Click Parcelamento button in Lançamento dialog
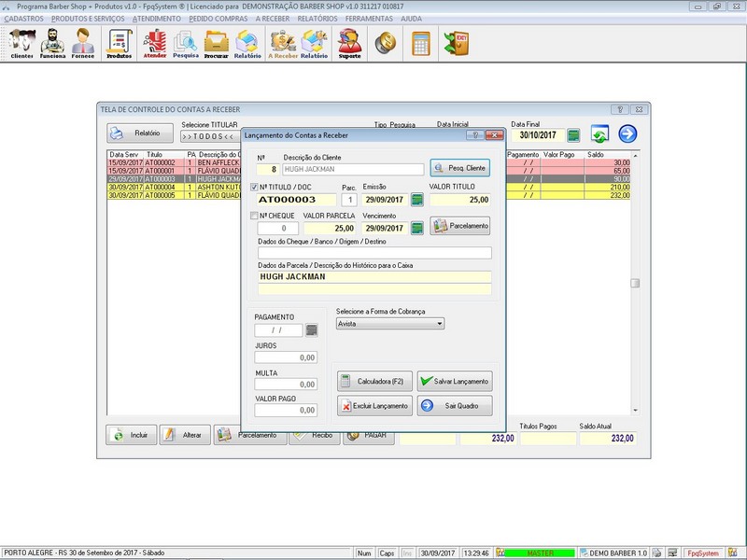This screenshot has height=560, width=747. click(x=459, y=226)
